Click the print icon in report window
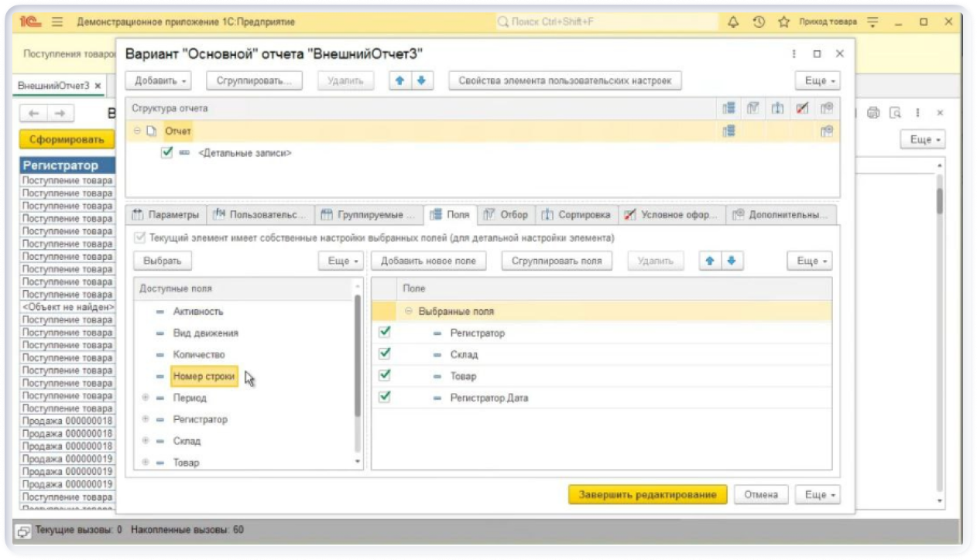 [873, 113]
